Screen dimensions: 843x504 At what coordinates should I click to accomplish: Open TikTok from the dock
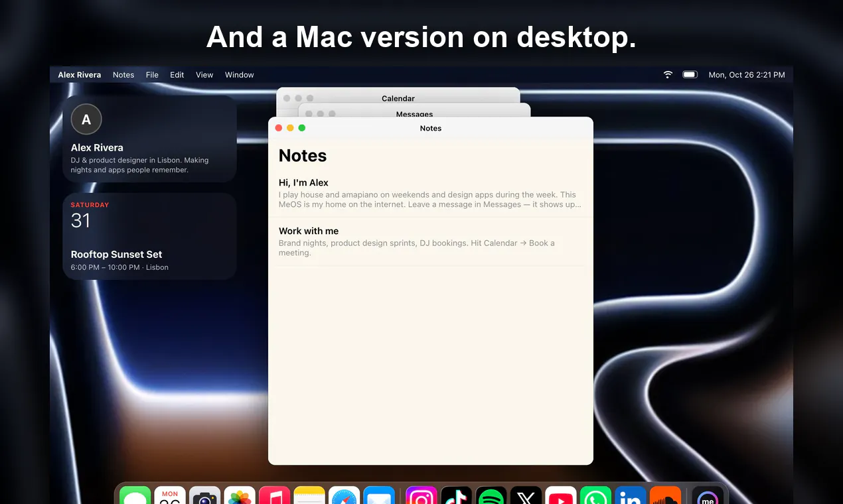click(x=456, y=495)
